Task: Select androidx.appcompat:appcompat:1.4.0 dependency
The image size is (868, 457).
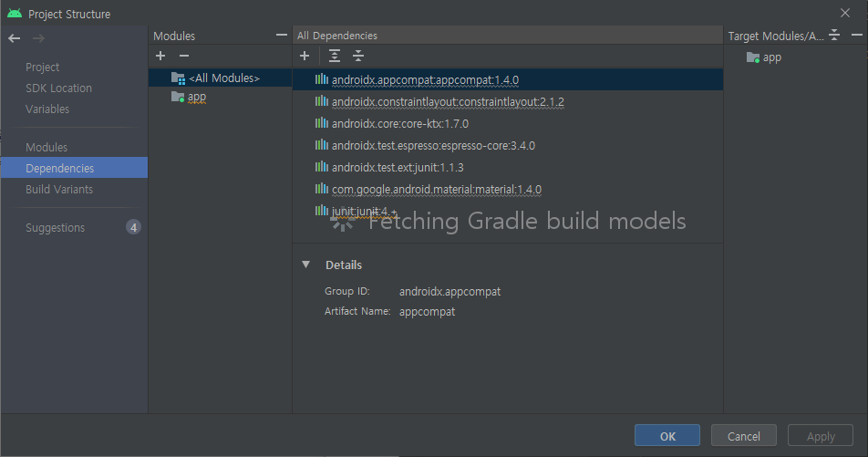Action: (508, 79)
